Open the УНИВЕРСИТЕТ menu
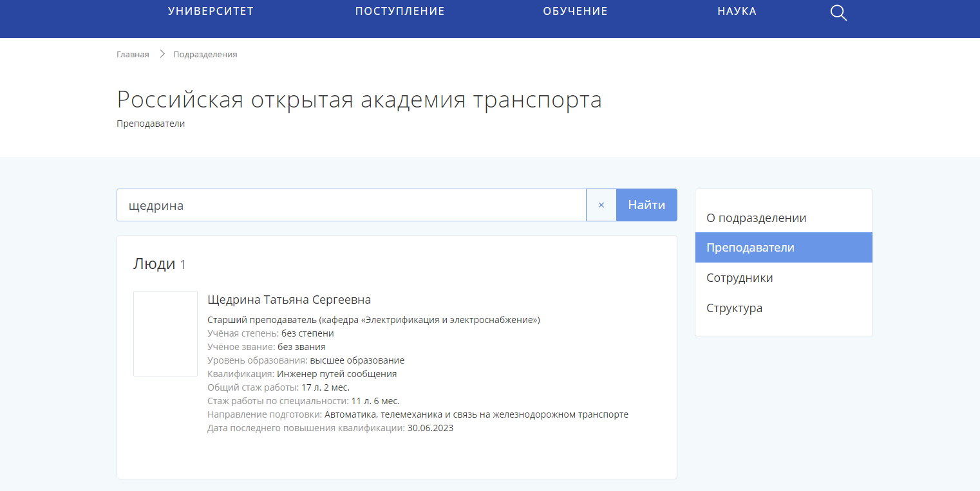The height and width of the screenshot is (491, 980). pyautogui.click(x=211, y=11)
